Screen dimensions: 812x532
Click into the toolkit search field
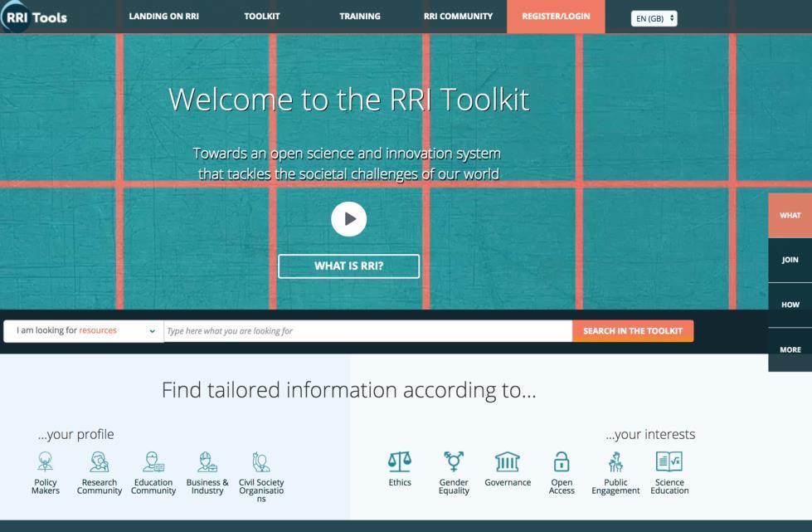368,331
